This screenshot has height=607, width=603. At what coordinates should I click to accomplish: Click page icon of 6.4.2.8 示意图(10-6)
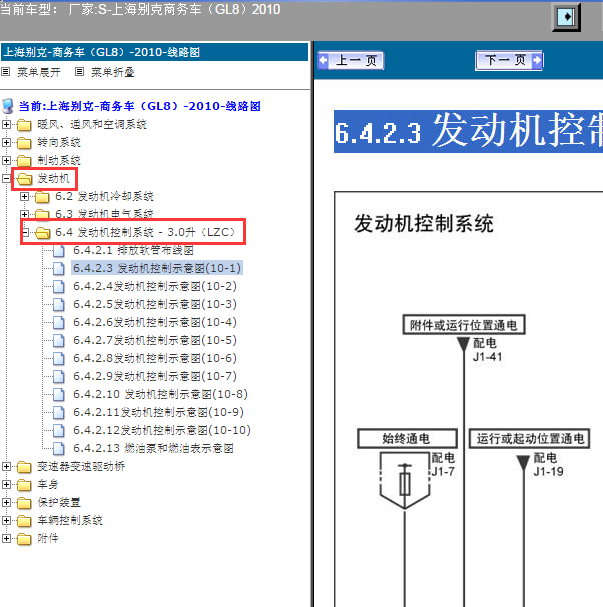[58, 359]
